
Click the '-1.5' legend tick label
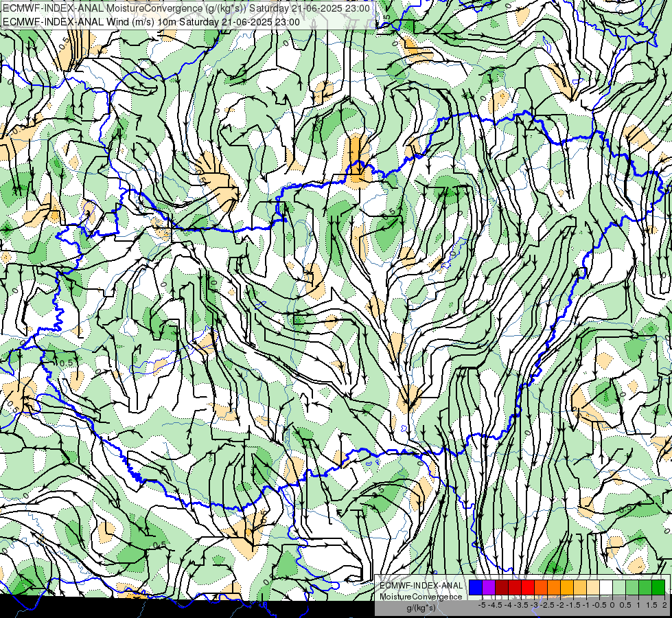(x=573, y=605)
